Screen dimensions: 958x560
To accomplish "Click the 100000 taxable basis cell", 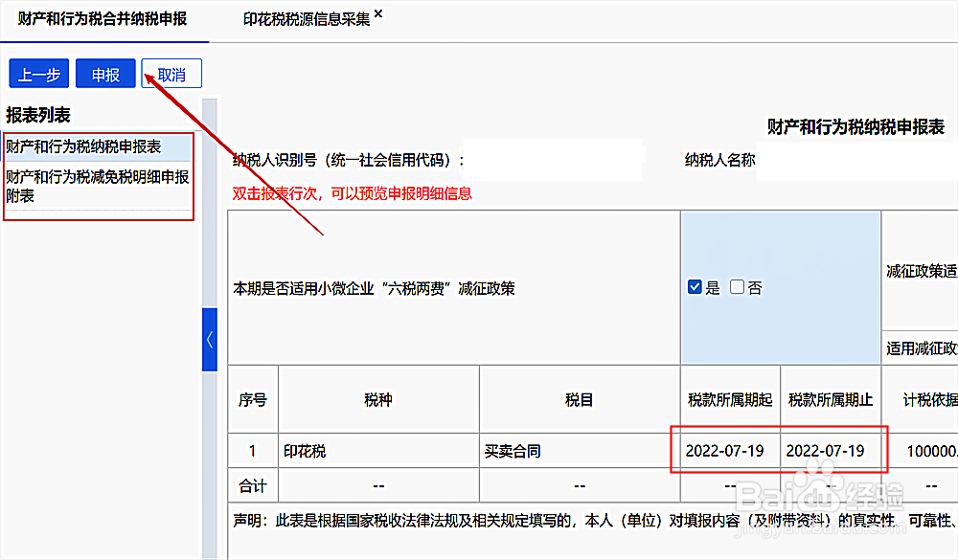I will (x=920, y=451).
